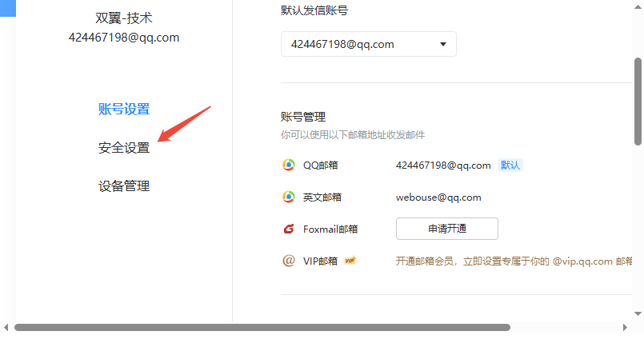Click the vertical scrollbar down arrow

coord(638,313)
